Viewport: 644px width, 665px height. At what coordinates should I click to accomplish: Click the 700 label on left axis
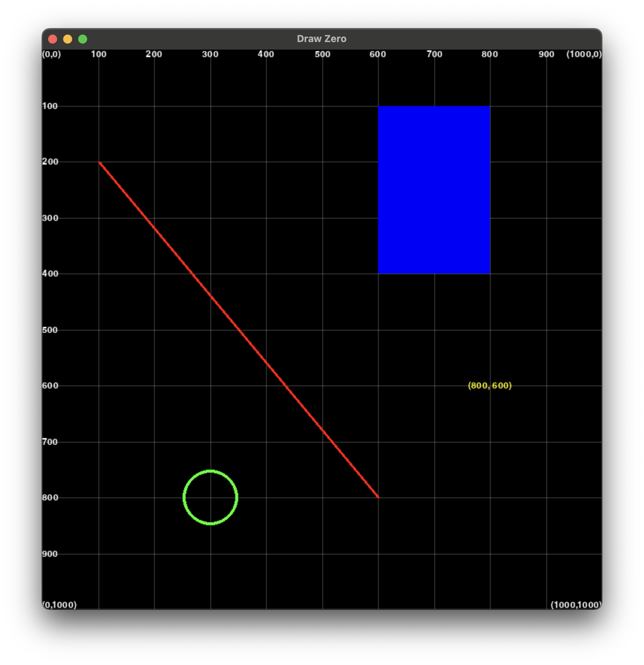[50, 442]
